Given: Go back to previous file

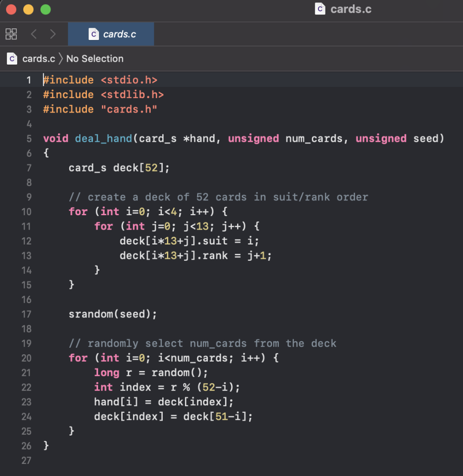Looking at the screenshot, I should 33,34.
